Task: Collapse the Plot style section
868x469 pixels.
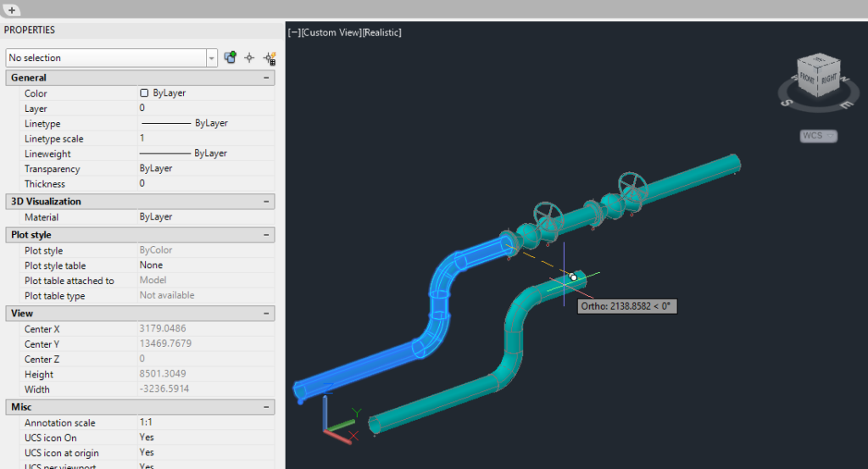Action: pos(266,235)
